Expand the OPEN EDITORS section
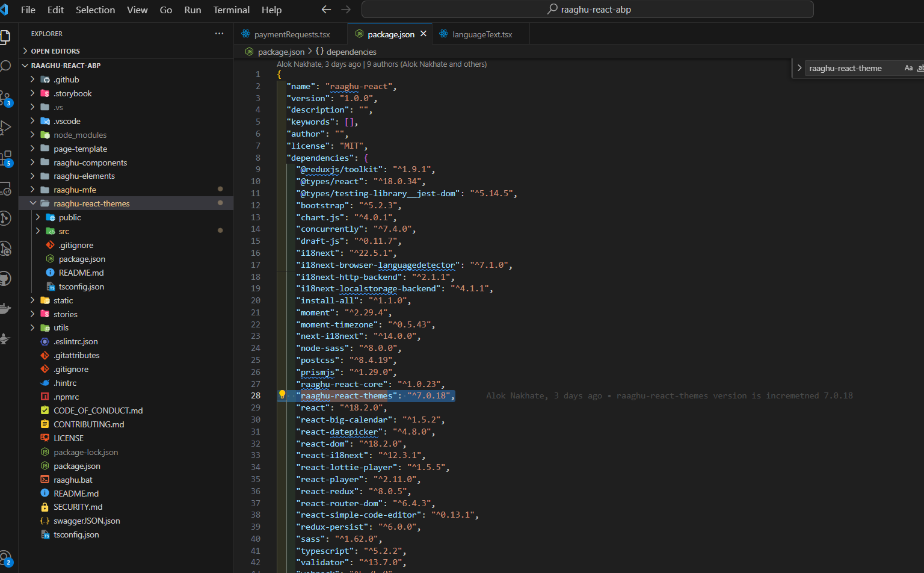924x573 pixels. [x=126, y=51]
